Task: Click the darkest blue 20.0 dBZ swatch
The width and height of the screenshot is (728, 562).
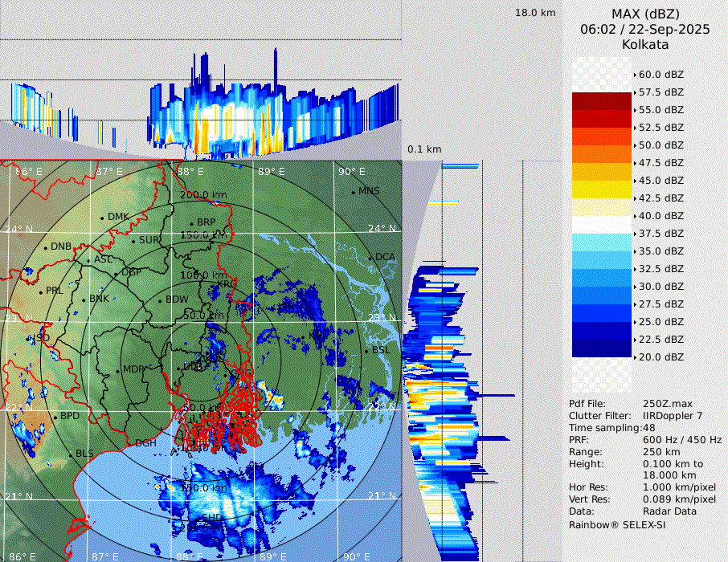Action: [x=601, y=348]
